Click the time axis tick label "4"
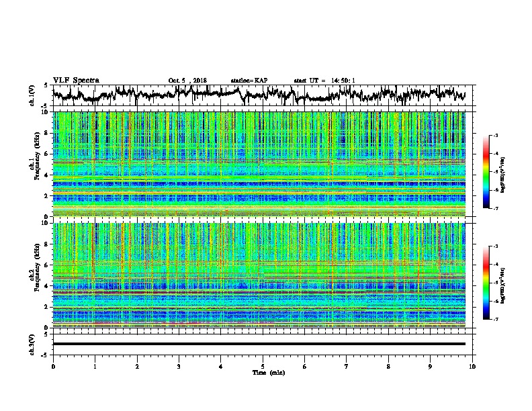532x411 pixels. (220, 367)
